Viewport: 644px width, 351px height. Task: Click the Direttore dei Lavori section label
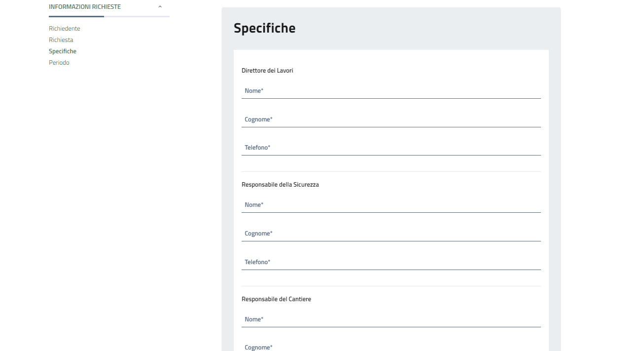(267, 71)
